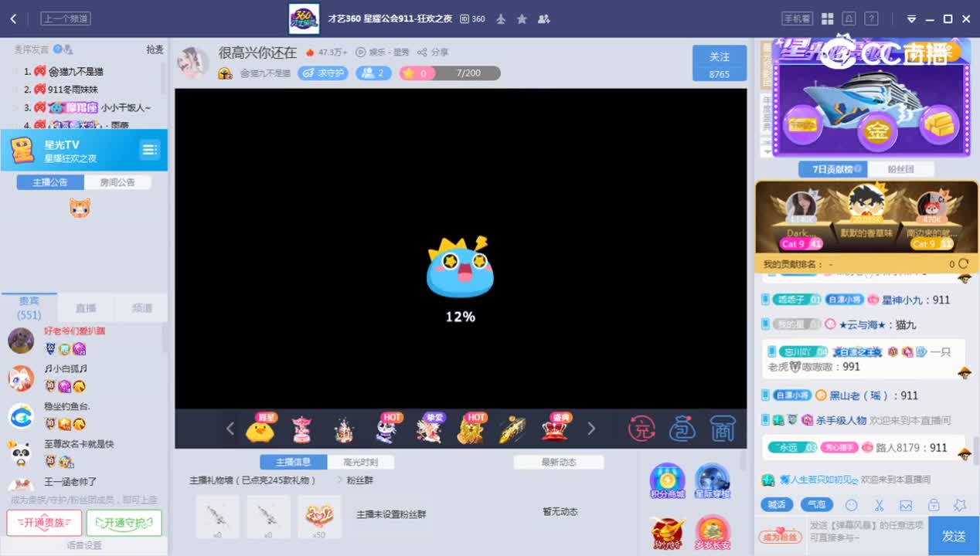This screenshot has width=980, height=556.
Task: Select the blue cat gift with HOT badge
Action: 388,428
